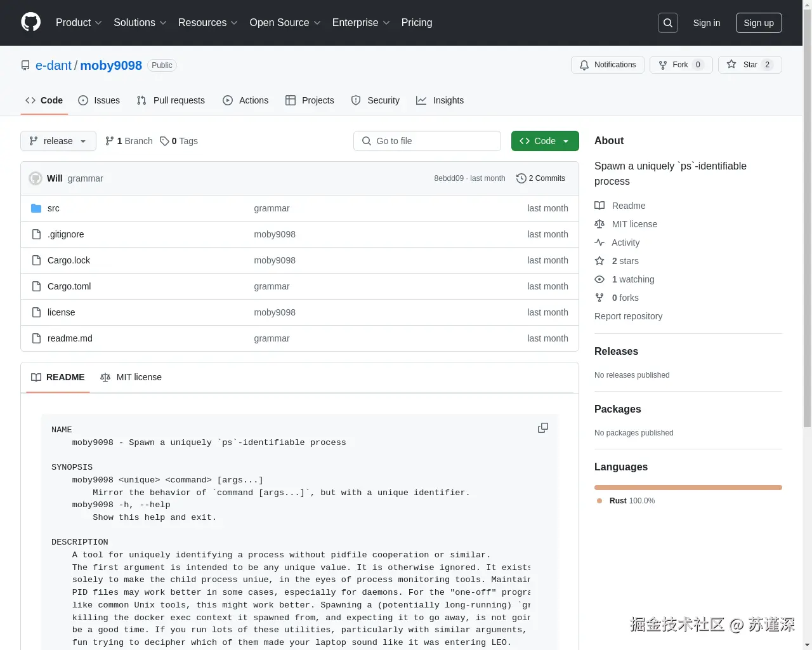Click the Issues tab icon
Screen dimensions: 812x650
coord(83,100)
